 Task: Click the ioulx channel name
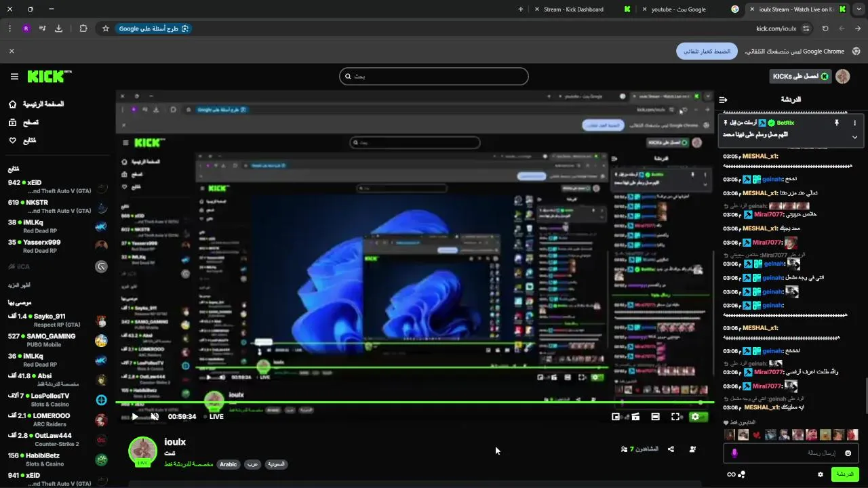point(175,442)
